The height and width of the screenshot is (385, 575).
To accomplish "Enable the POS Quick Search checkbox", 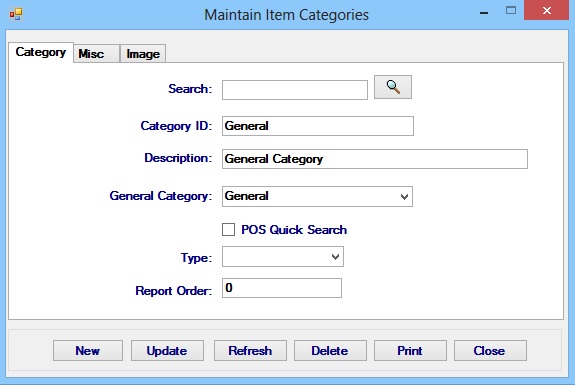I will click(228, 230).
